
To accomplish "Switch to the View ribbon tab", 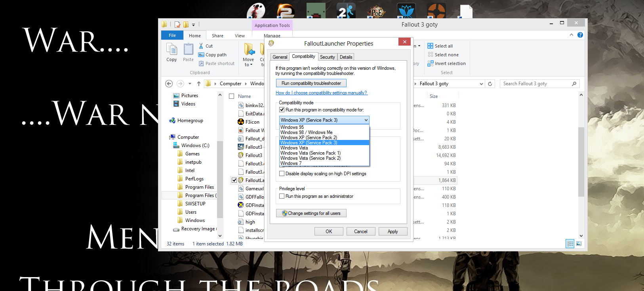I will [240, 36].
